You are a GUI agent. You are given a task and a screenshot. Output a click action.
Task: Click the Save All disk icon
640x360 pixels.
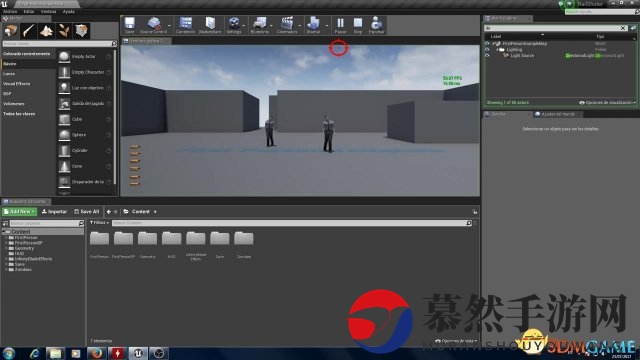76,211
